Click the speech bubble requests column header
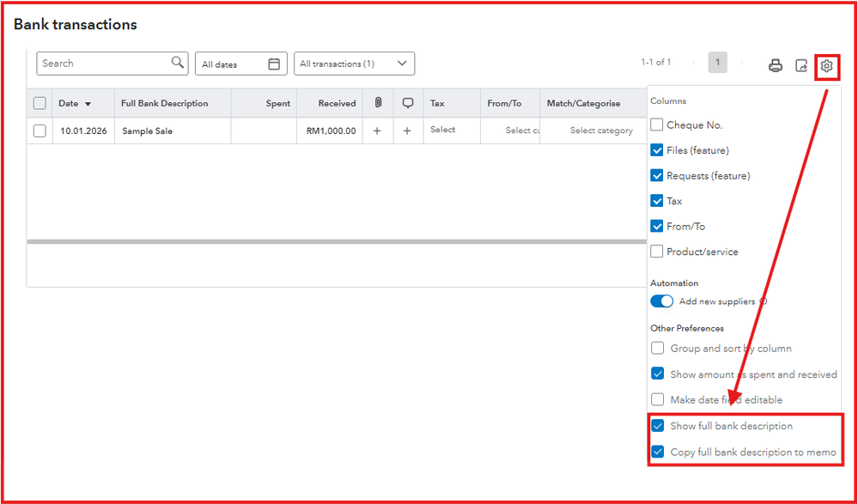 tap(408, 103)
